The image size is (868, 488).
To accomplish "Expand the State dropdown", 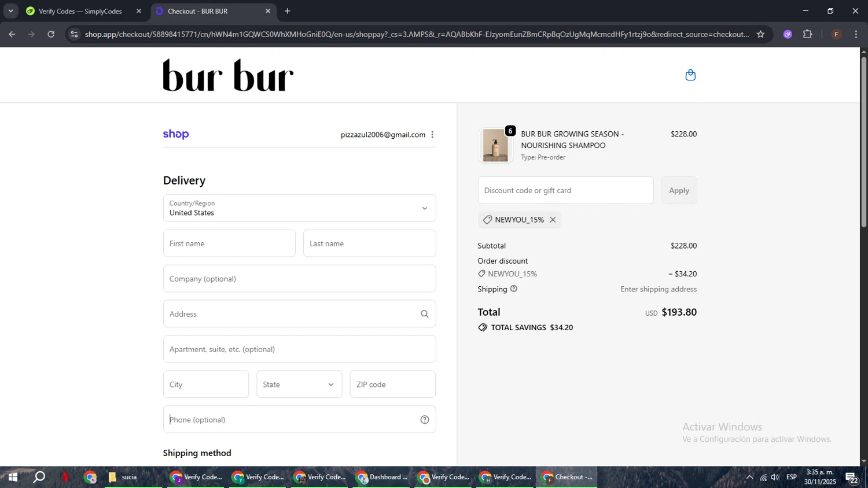I will click(x=299, y=385).
